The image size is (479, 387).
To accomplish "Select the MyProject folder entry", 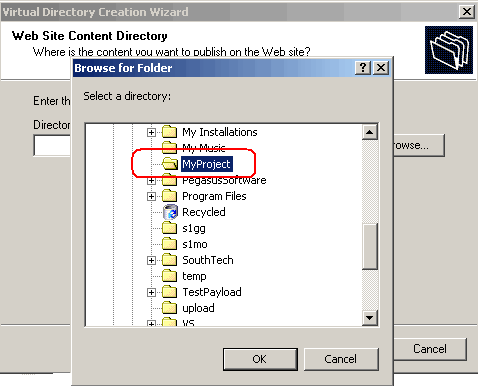I will pos(206,164).
